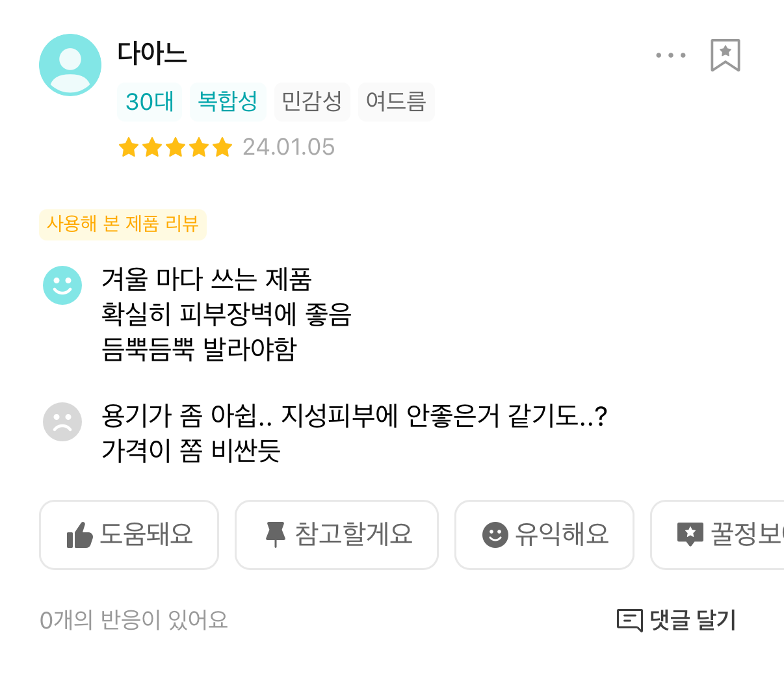This screenshot has width=784, height=674.
Task: Bookmark this review with star icon
Action: point(725,55)
